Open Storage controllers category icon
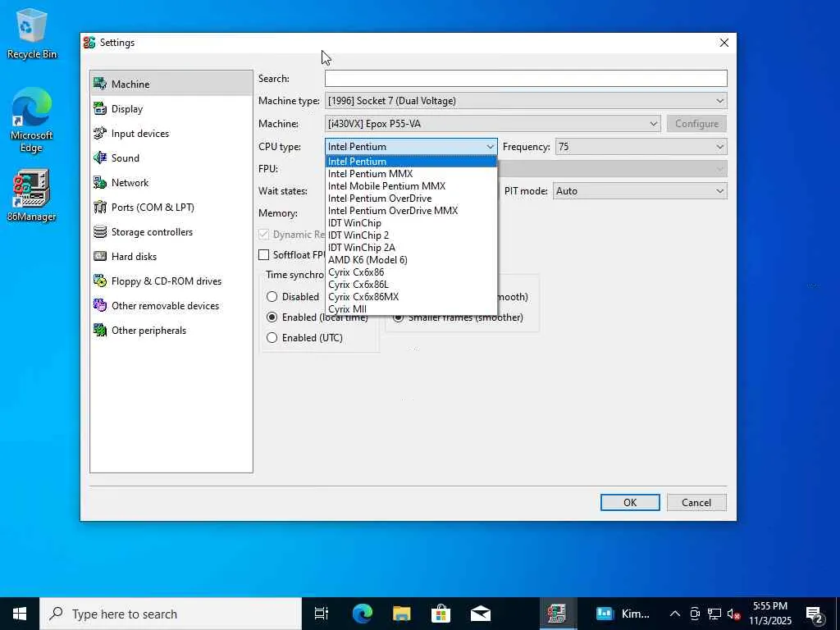The image size is (840, 630). point(99,231)
